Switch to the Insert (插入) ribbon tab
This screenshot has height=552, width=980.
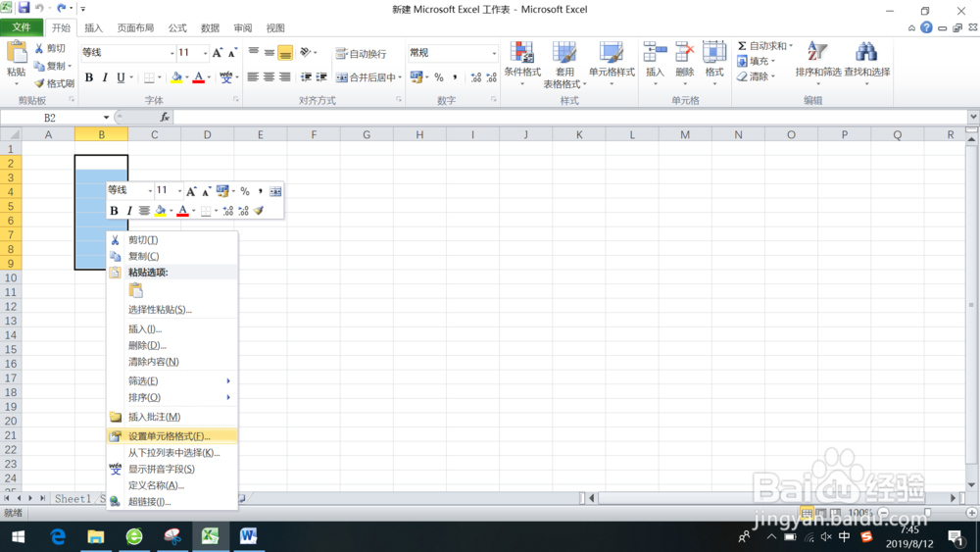[x=93, y=28]
